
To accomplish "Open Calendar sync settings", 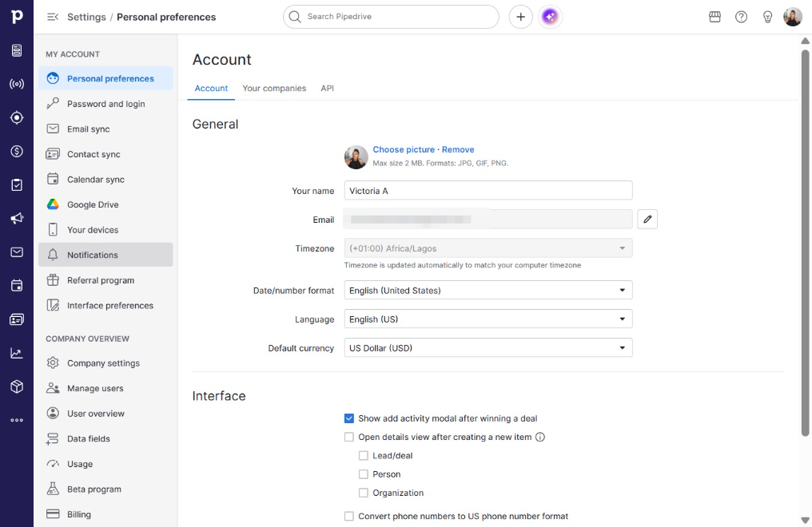I will pos(105,180).
